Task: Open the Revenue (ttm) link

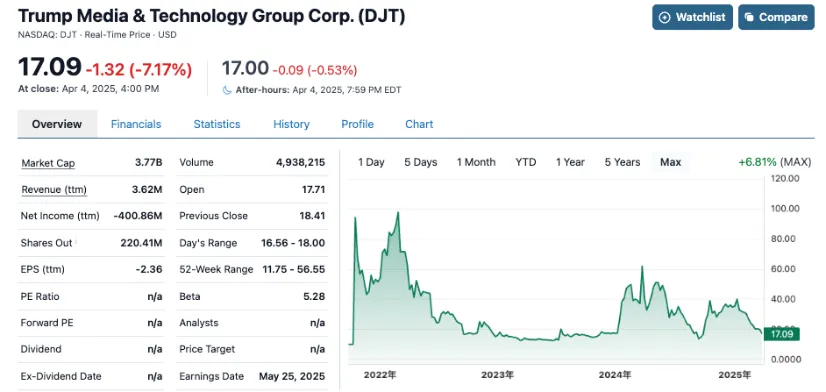Action: pyautogui.click(x=54, y=190)
